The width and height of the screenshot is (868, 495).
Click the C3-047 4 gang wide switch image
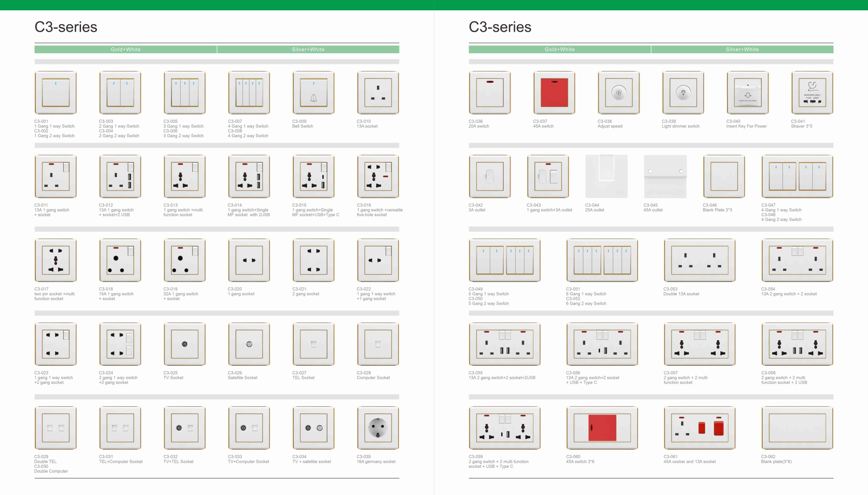797,176
